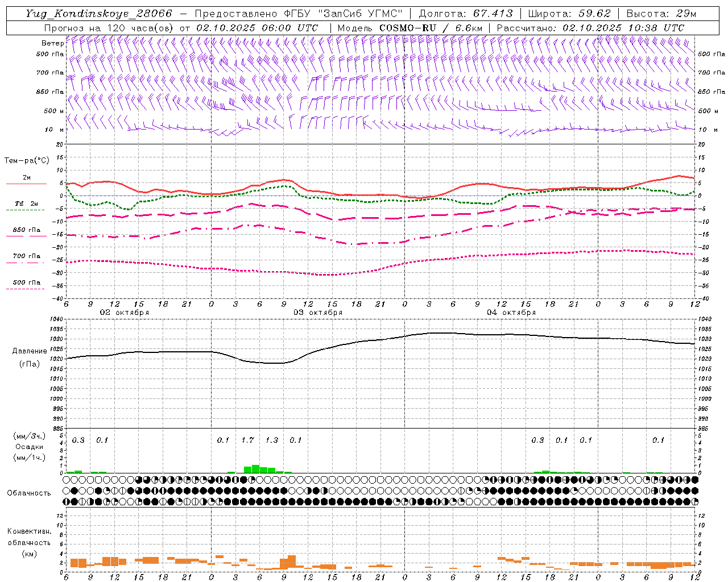This screenshot has height=582, width=728.
Task: Click the station name Yug_Kondinskoye_28066
Action: (99, 14)
